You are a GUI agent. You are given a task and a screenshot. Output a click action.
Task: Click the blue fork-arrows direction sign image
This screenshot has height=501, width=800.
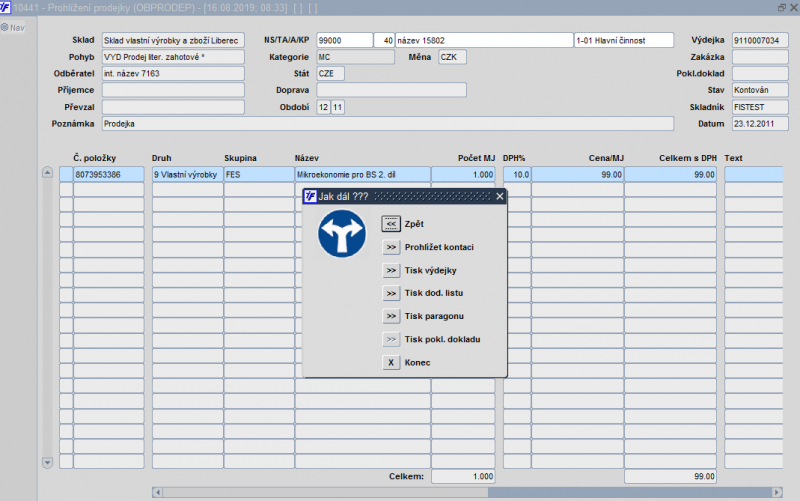click(342, 233)
